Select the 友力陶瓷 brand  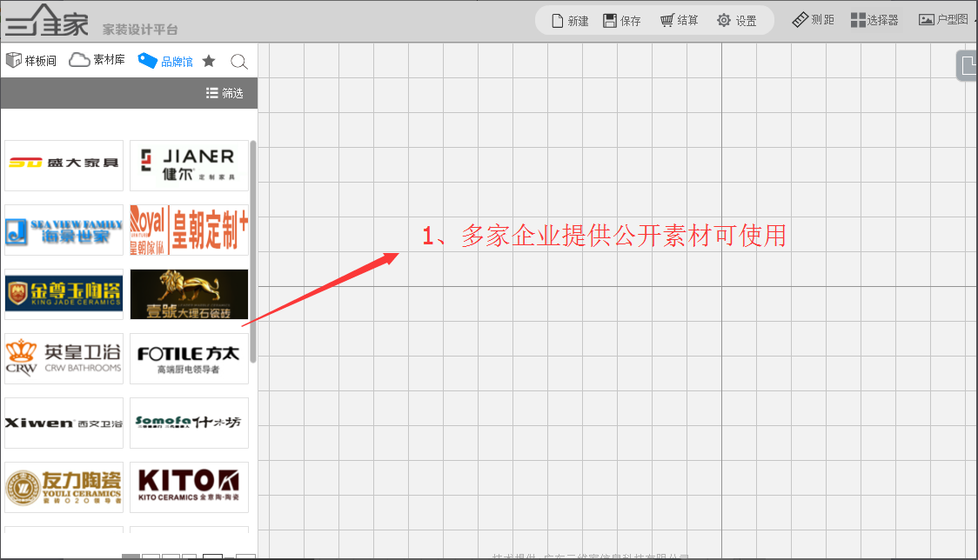point(64,487)
